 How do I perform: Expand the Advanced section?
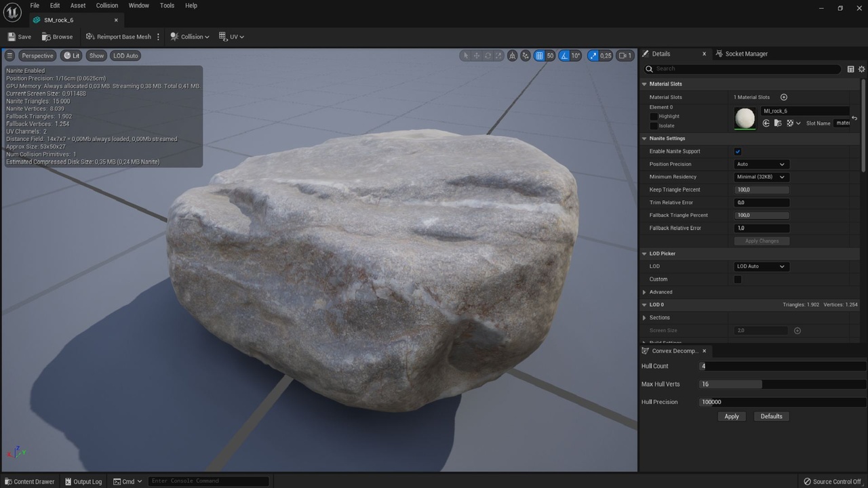[644, 292]
